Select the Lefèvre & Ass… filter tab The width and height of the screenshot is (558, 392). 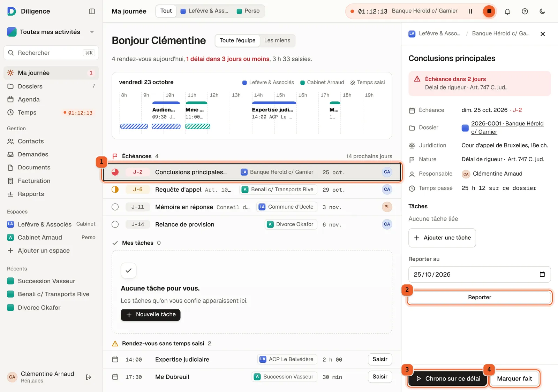tap(204, 11)
